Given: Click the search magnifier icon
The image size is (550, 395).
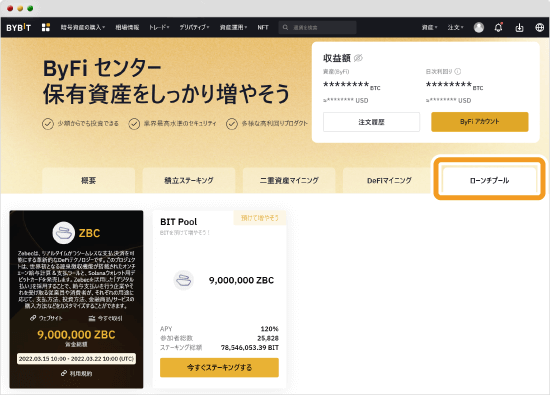Looking at the screenshot, I should click(x=286, y=27).
